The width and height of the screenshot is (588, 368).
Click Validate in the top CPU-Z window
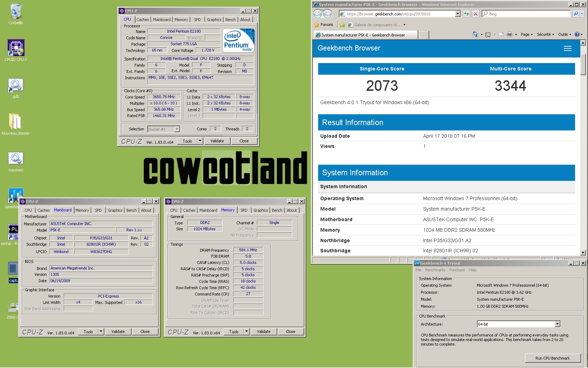click(217, 141)
